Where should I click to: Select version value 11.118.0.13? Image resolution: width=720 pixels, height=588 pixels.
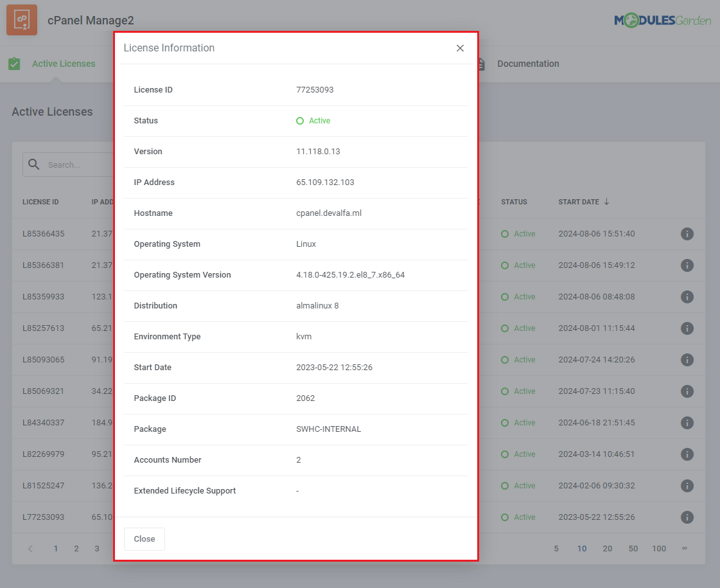pyautogui.click(x=318, y=152)
